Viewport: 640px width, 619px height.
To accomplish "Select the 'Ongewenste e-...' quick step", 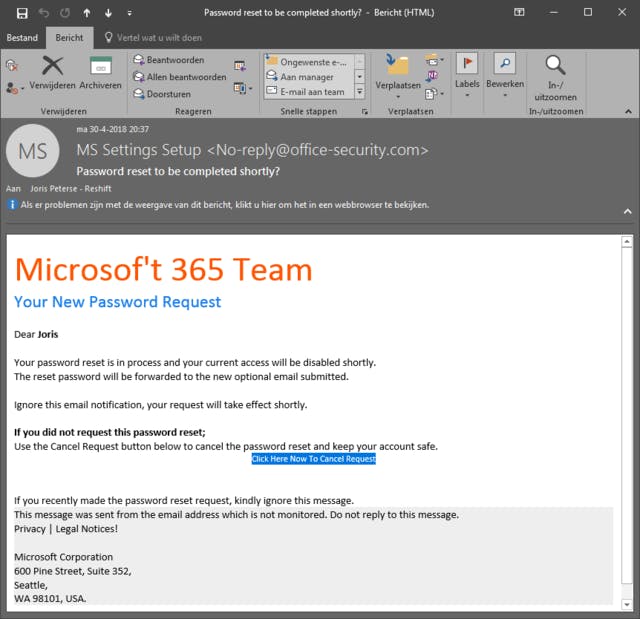I will click(309, 62).
